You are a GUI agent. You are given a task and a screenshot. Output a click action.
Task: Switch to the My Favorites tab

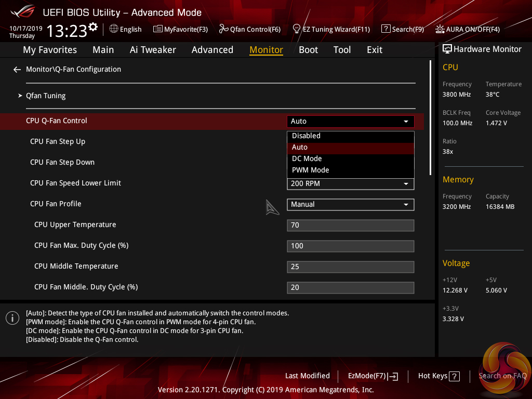click(x=50, y=50)
